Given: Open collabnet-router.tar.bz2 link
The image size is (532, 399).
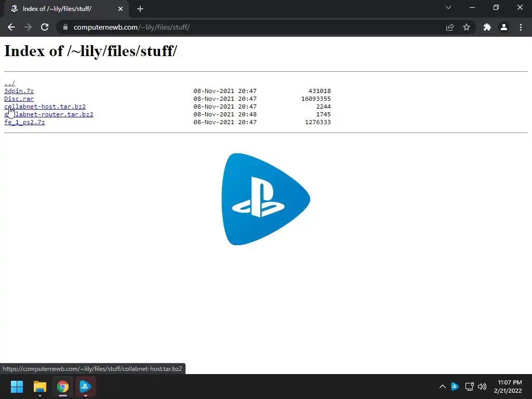Looking at the screenshot, I should click(x=48, y=114).
